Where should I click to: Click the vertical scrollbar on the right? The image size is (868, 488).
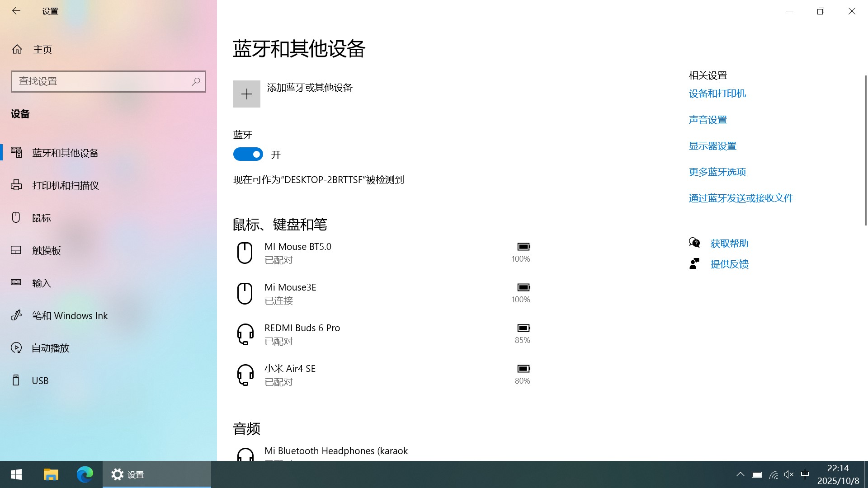click(865, 150)
